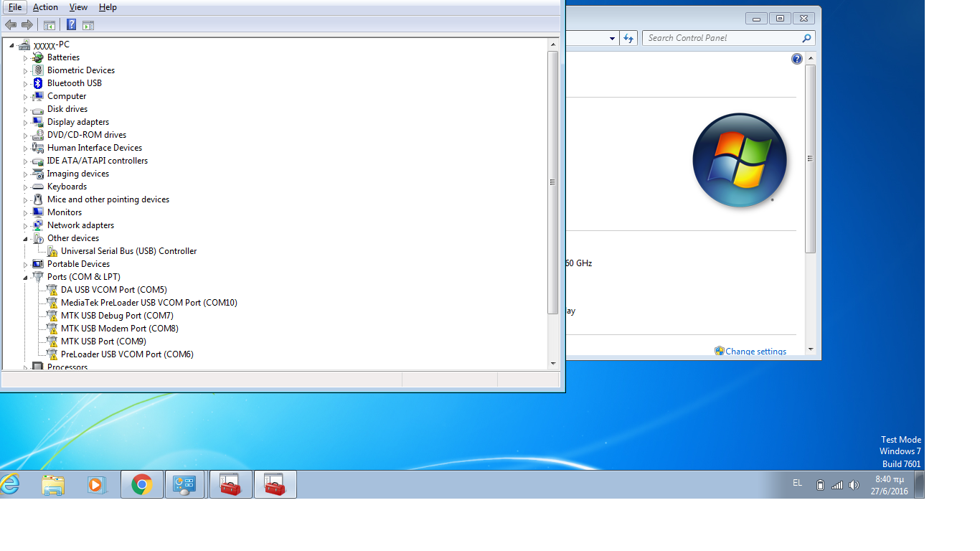
Task: Select "MTK USB Port (COM9)"
Action: point(103,342)
